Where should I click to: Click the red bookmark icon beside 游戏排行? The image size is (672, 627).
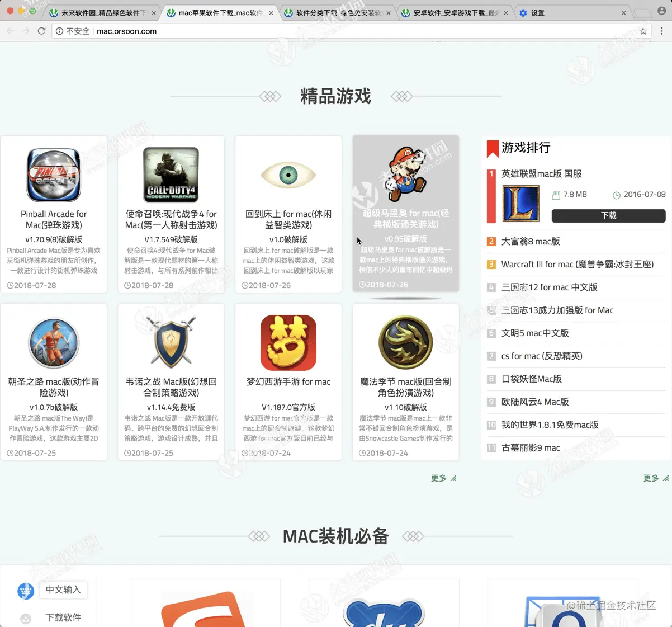pos(493,148)
